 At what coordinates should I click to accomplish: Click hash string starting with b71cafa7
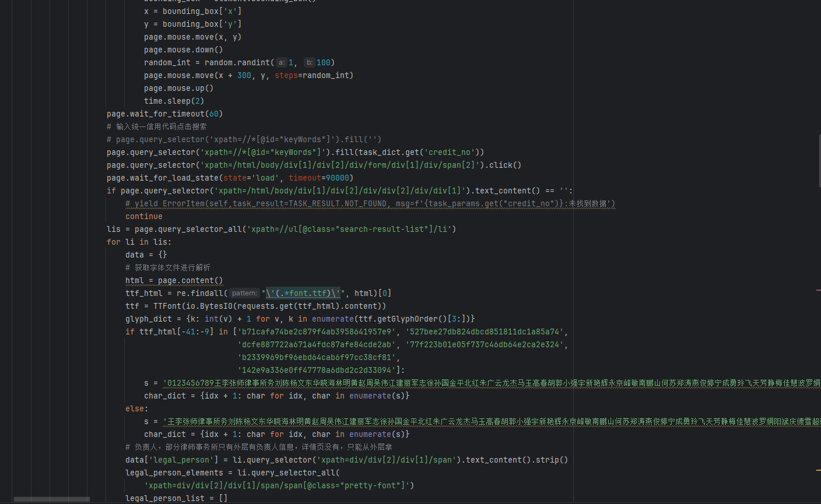(x=316, y=332)
